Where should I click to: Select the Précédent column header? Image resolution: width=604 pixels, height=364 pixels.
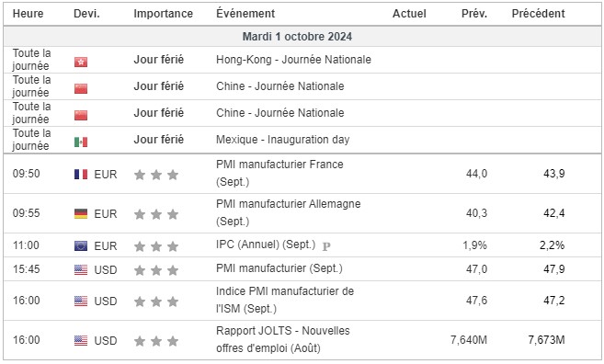[538, 14]
